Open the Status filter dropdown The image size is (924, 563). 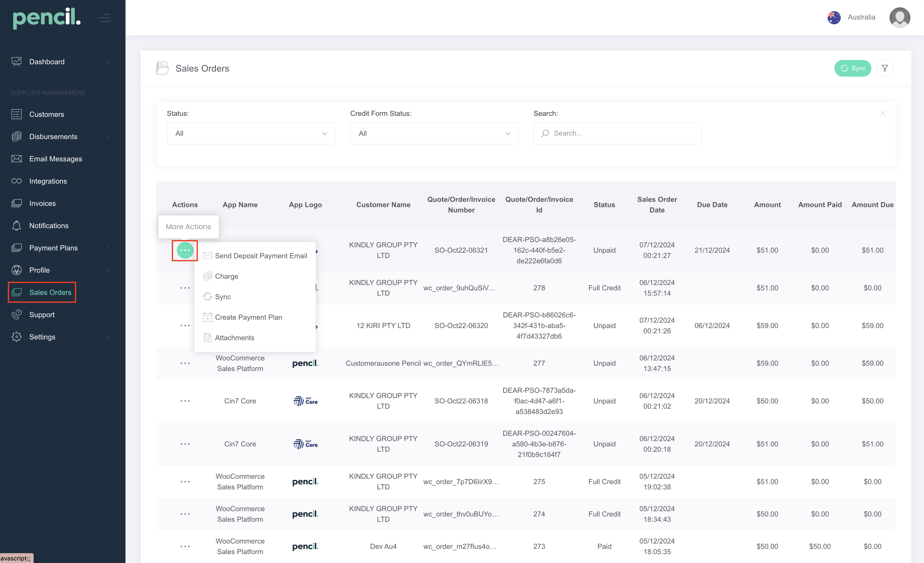coord(250,134)
